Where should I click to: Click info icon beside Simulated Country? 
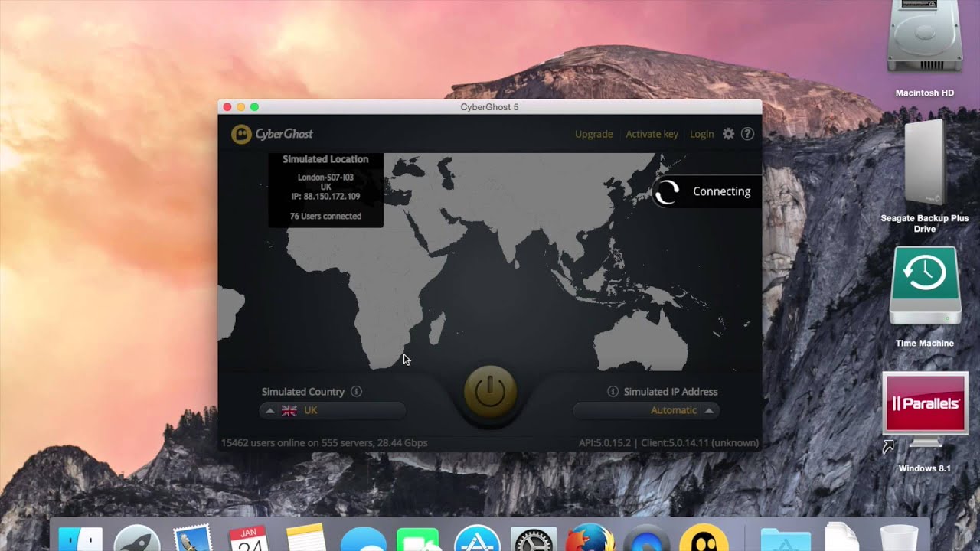[356, 391]
